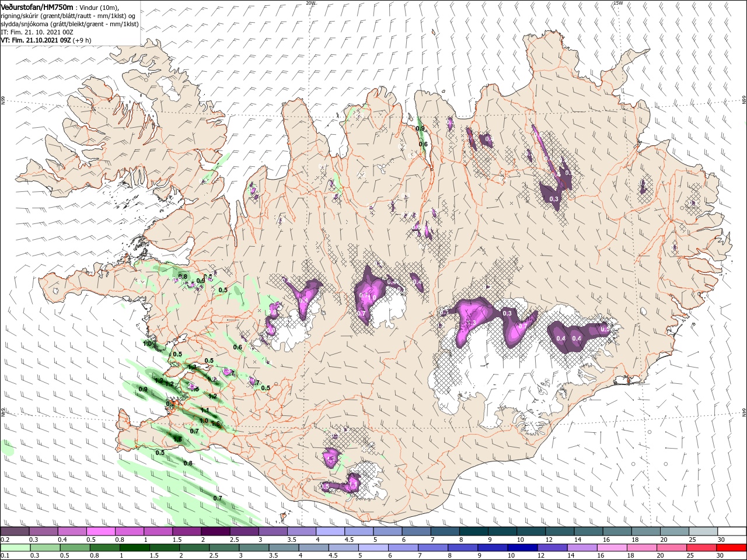The height and width of the screenshot is (560, 747).
Task: Click the 0.3 light green swatch in lower legend
Action: [45, 548]
